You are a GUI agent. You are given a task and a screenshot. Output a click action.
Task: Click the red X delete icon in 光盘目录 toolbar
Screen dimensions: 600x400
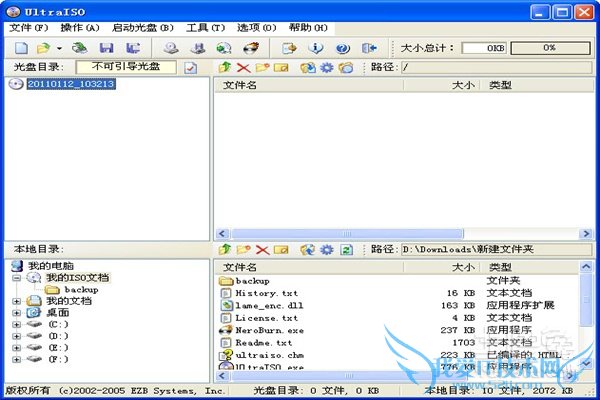point(243,68)
